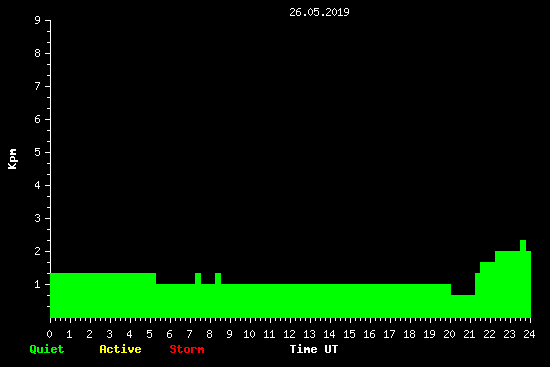Click hour 16 on the time axis
Viewport: 550px width, 367px height.
pyautogui.click(x=369, y=334)
